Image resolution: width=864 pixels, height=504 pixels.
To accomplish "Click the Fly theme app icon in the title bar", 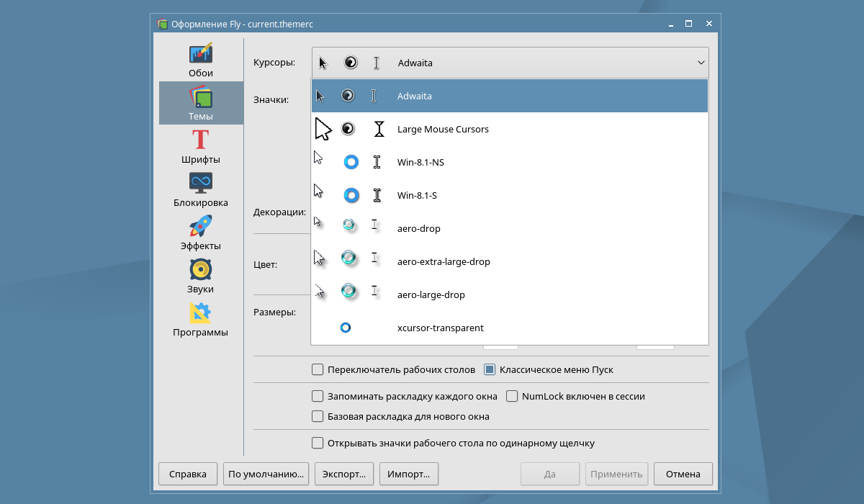I will pyautogui.click(x=163, y=24).
